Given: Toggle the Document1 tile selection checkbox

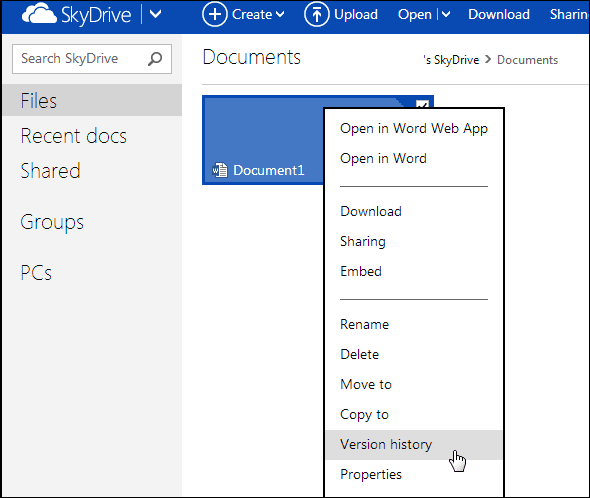Looking at the screenshot, I should tap(422, 105).
